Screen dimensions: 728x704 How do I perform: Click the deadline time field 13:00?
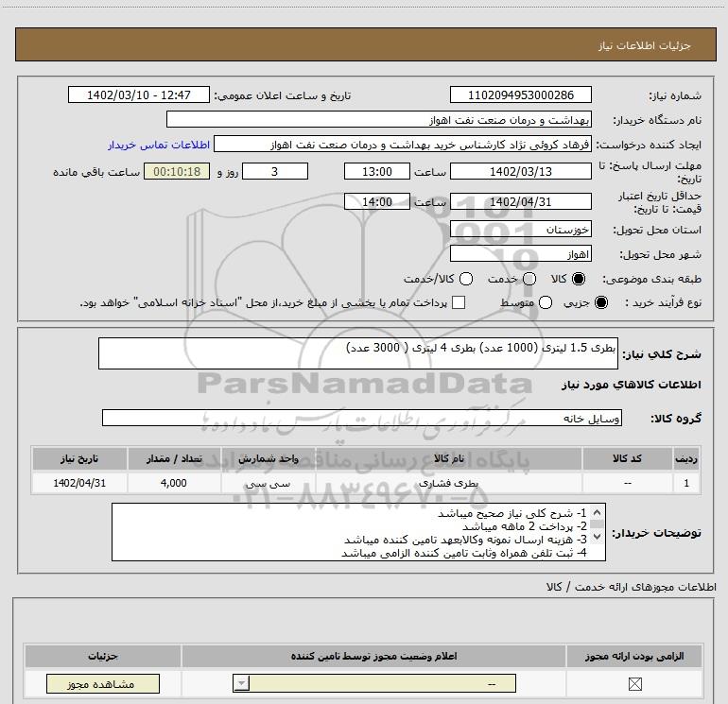[x=377, y=172]
